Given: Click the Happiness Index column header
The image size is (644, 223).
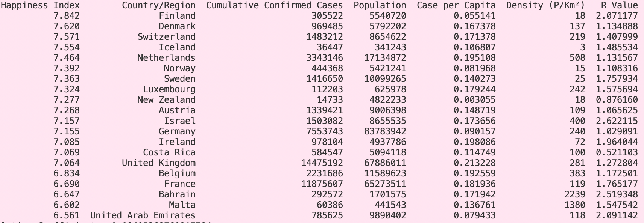Looking at the screenshot, I should click(40, 5).
